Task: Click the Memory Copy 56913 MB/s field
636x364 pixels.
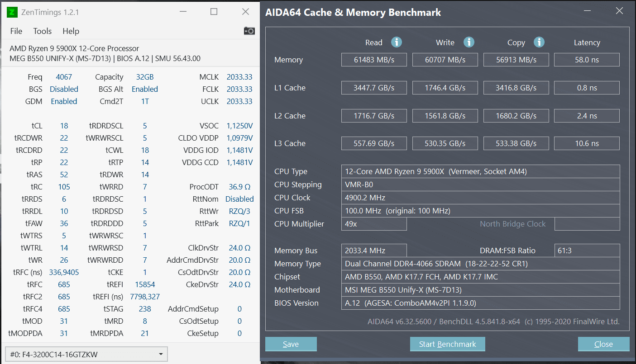Action: point(516,60)
